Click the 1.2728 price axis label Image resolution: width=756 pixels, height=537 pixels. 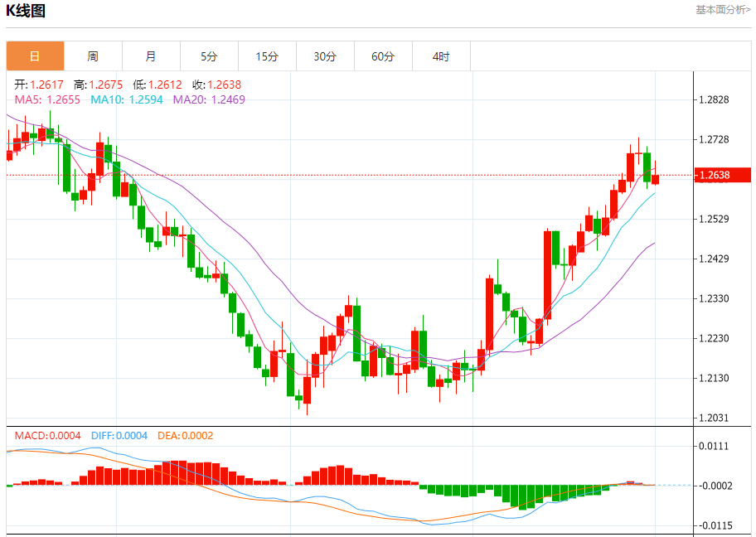tap(714, 140)
